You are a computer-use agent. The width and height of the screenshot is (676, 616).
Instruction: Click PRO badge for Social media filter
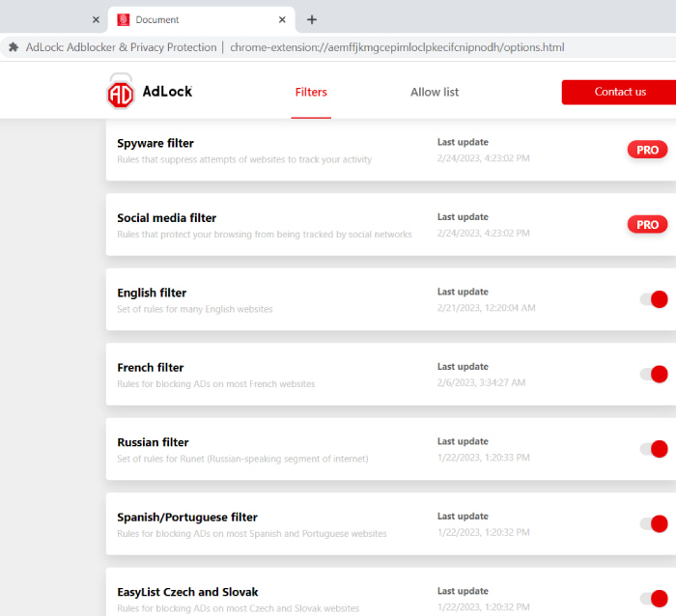click(x=647, y=225)
